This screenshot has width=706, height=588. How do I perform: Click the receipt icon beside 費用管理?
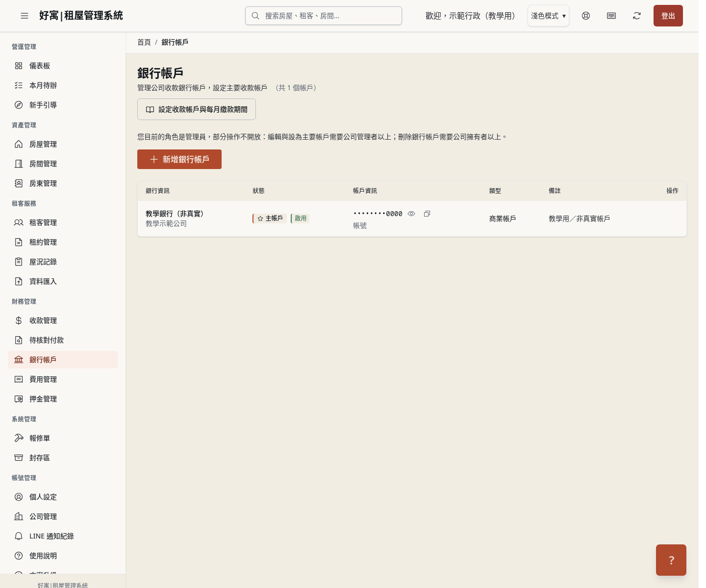pos(19,379)
